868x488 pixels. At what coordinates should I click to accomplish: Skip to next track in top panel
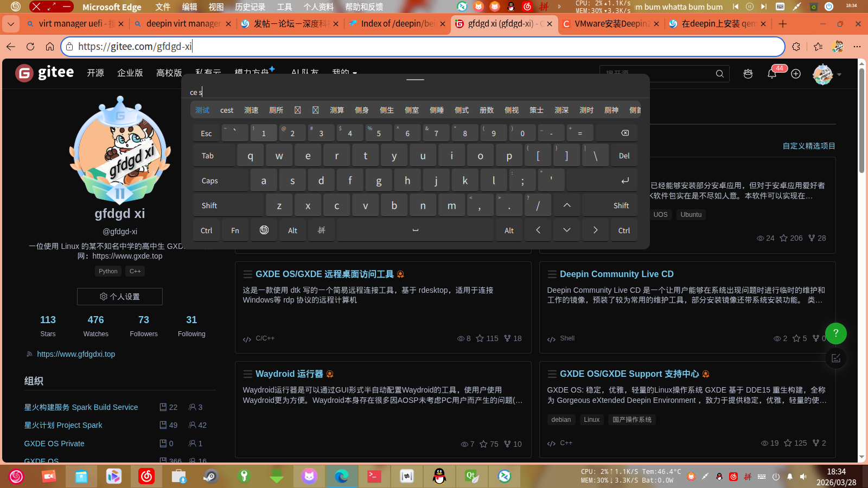tap(764, 7)
